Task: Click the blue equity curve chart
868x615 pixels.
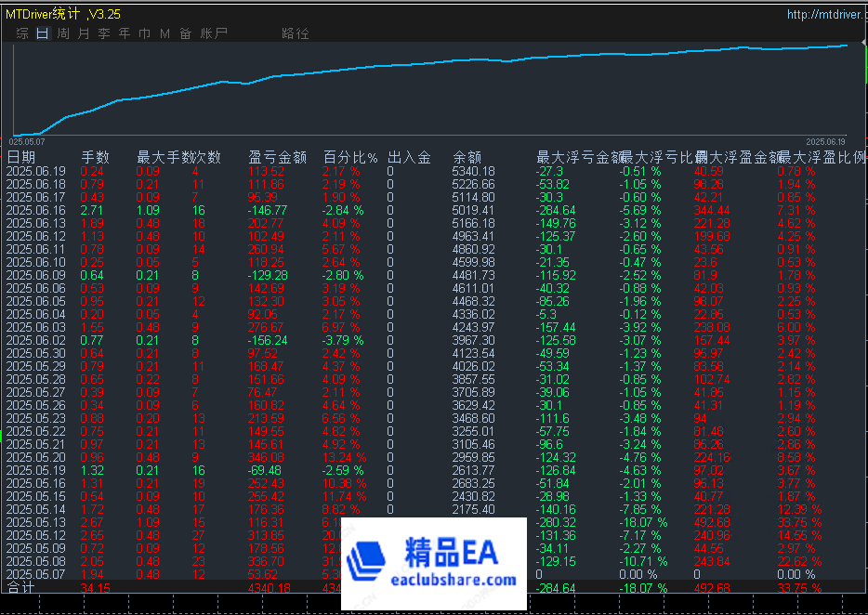Action: click(x=432, y=88)
